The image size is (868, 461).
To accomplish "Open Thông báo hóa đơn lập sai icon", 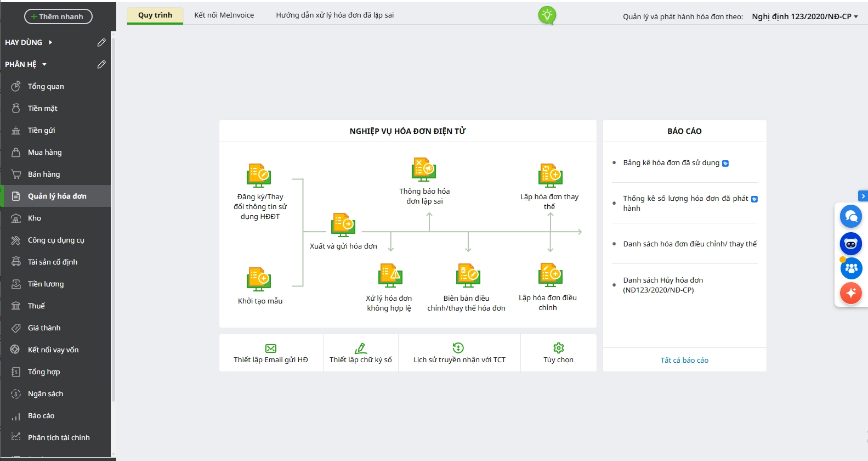I will point(424,170).
